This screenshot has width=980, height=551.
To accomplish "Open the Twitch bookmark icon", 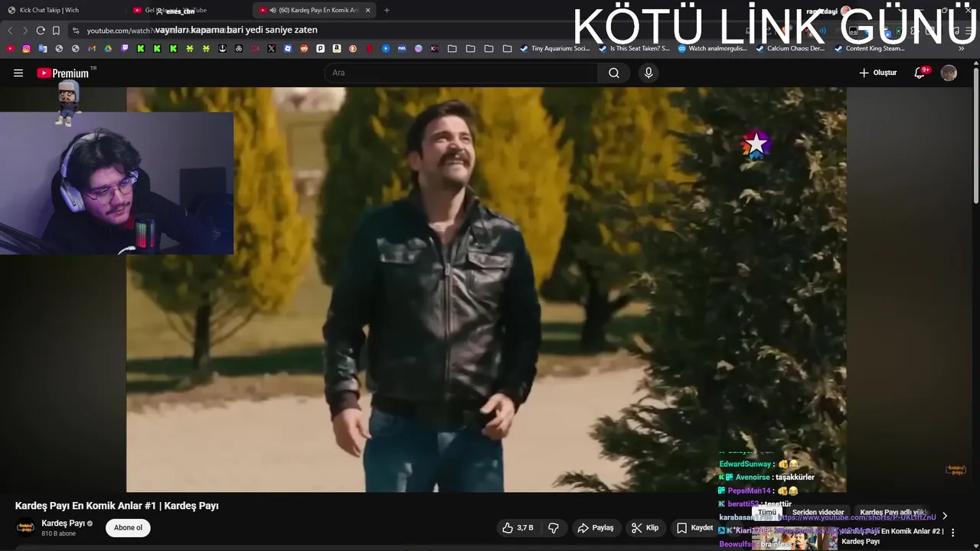I will point(125,48).
